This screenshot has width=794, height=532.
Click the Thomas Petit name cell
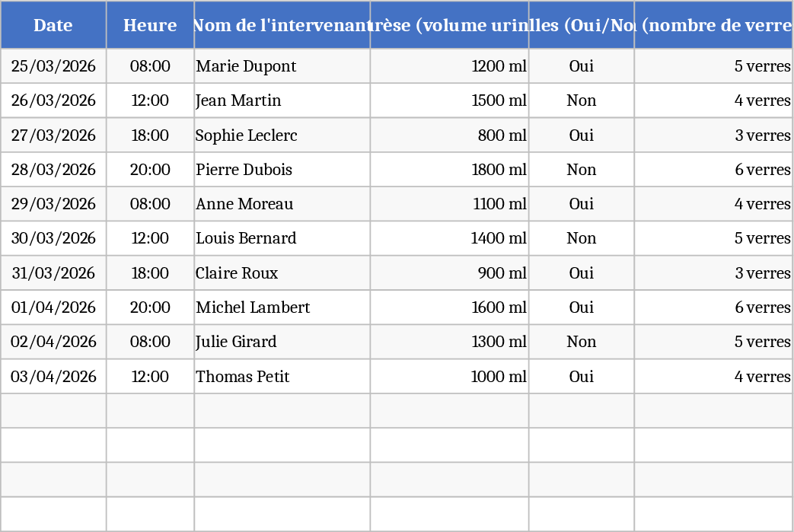[282, 377]
